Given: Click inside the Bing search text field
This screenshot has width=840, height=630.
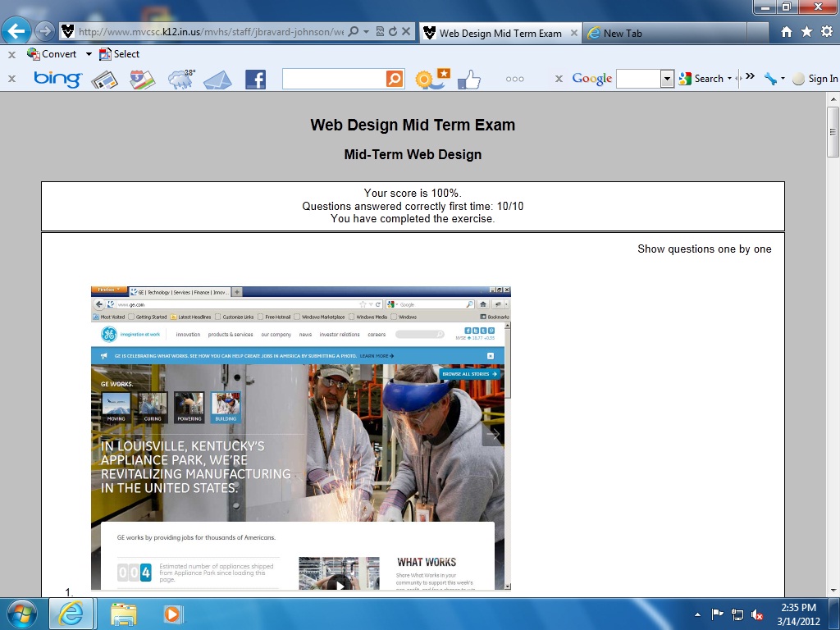Looking at the screenshot, I should 333,79.
